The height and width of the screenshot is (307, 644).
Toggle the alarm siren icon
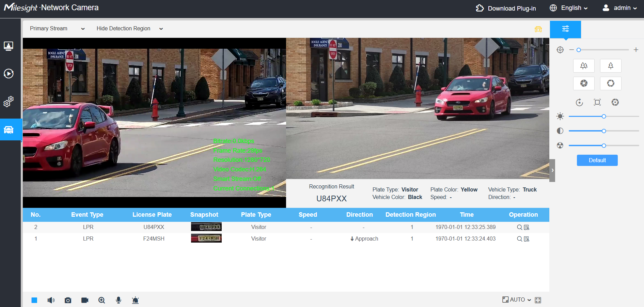135,300
